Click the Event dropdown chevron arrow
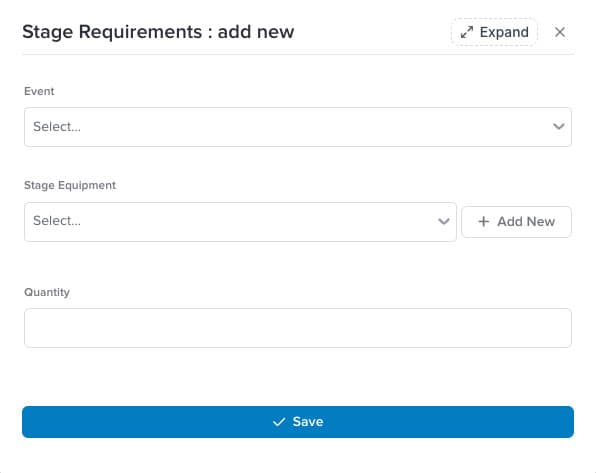 (x=558, y=127)
